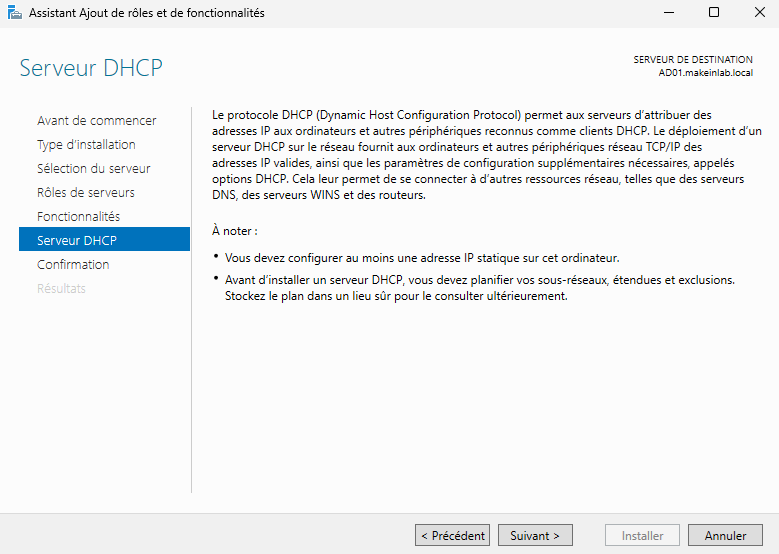Open the Type d'installation step

pos(86,144)
